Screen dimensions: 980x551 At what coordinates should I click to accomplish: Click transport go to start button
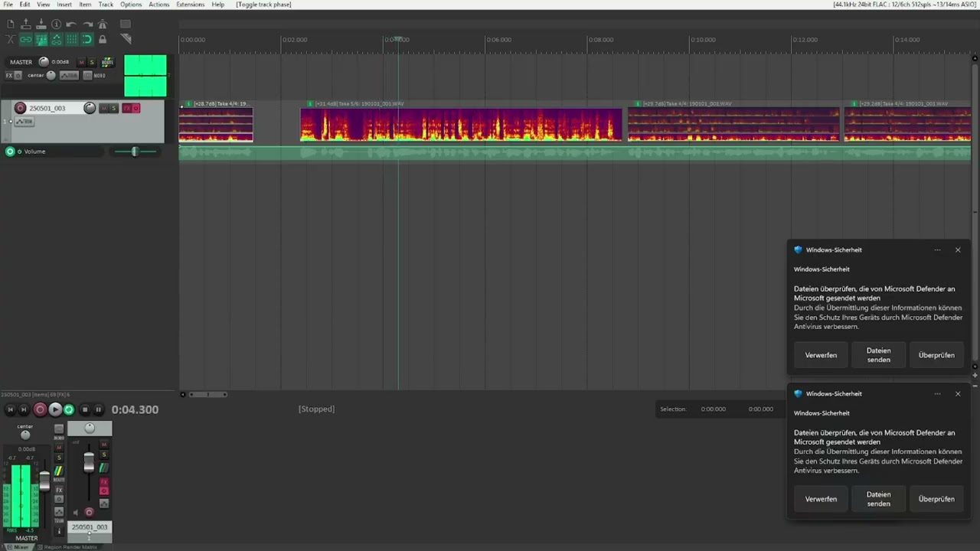pos(10,409)
